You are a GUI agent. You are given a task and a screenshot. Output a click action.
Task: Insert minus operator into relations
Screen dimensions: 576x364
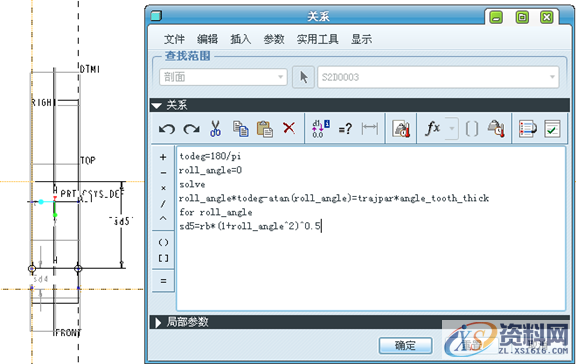(x=163, y=173)
